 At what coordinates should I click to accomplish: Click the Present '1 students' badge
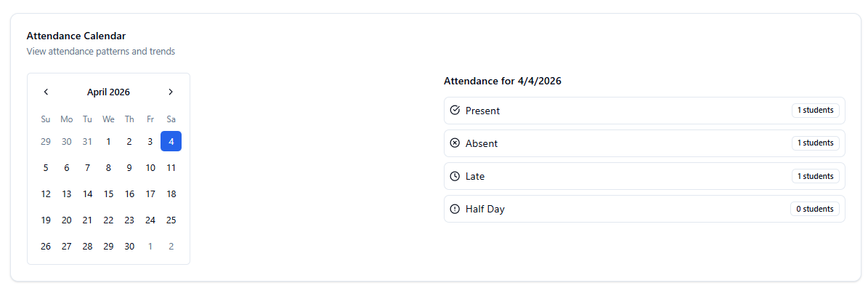815,111
